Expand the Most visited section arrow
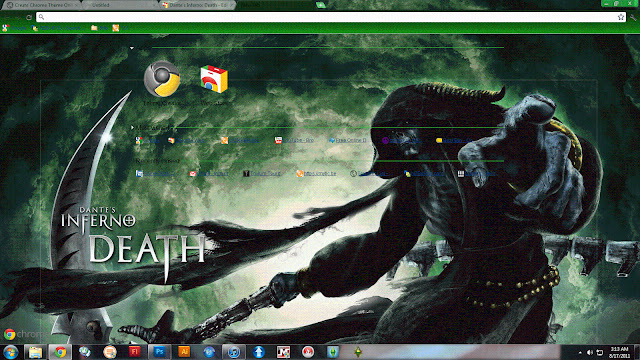 tap(132, 127)
